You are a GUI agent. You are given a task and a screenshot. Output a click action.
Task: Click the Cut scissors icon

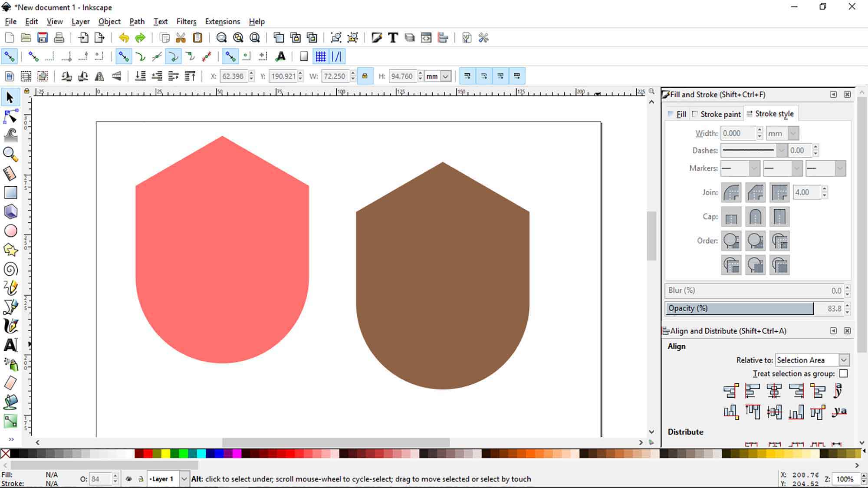click(181, 38)
